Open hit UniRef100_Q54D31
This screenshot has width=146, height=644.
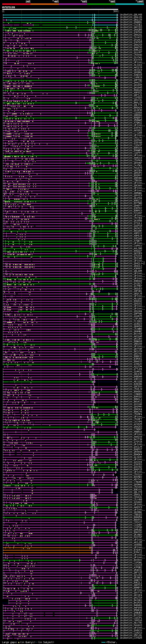(131, 570)
